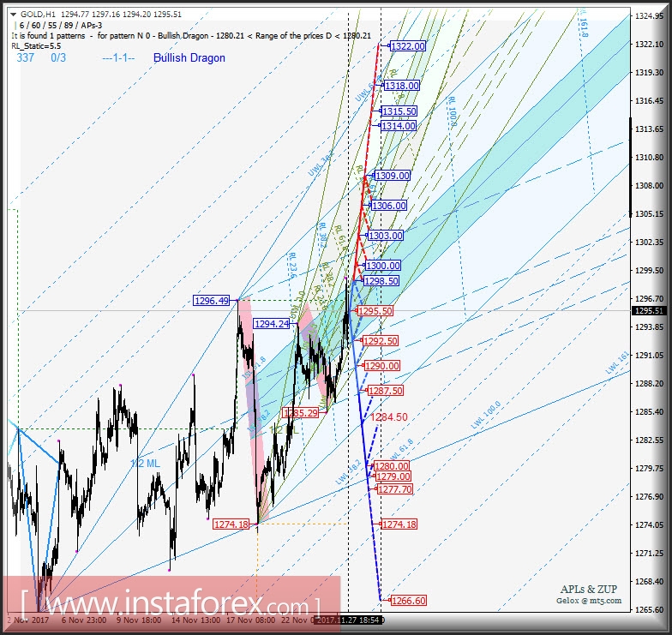Viewport: 672px width, 635px height.
Task: Select the 1300.00 price label
Action: pyautogui.click(x=382, y=266)
